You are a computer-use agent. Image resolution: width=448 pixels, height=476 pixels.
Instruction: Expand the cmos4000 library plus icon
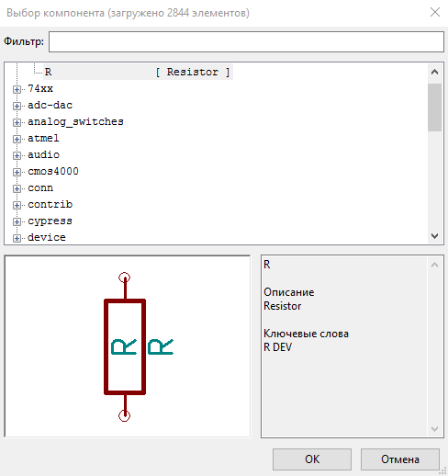click(17, 172)
